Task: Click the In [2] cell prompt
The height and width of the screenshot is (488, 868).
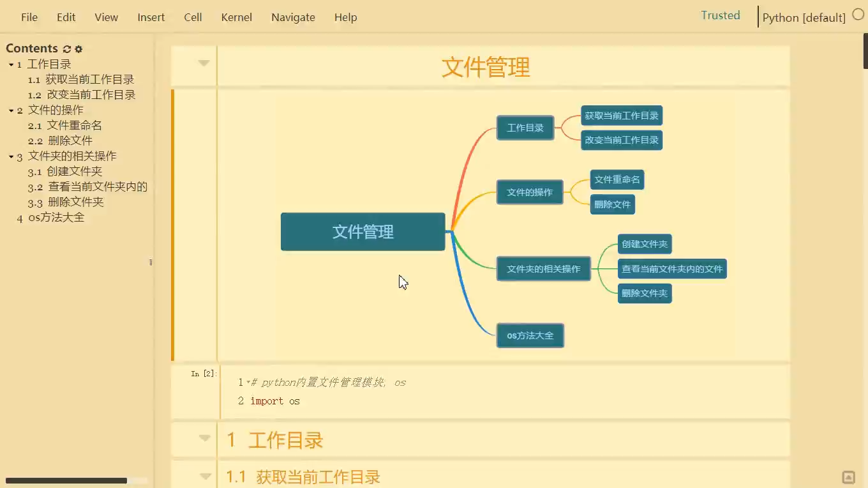Action: [204, 374]
